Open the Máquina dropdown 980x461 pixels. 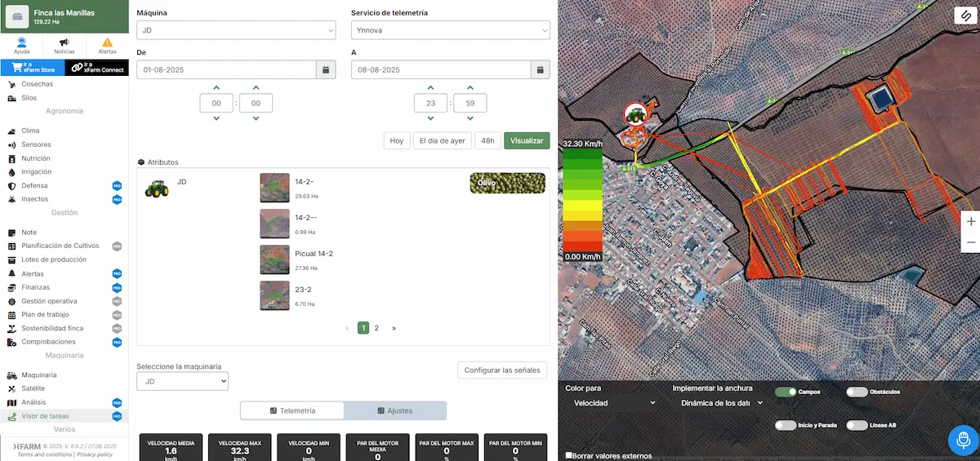click(x=236, y=30)
